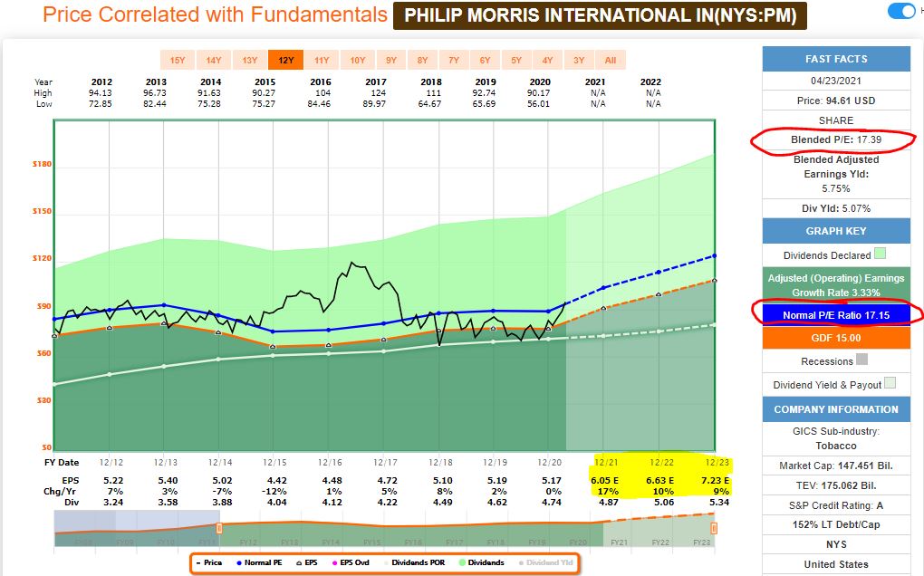This screenshot has width=924, height=576.
Task: Check the Recessions gray box
Action: click(861, 360)
